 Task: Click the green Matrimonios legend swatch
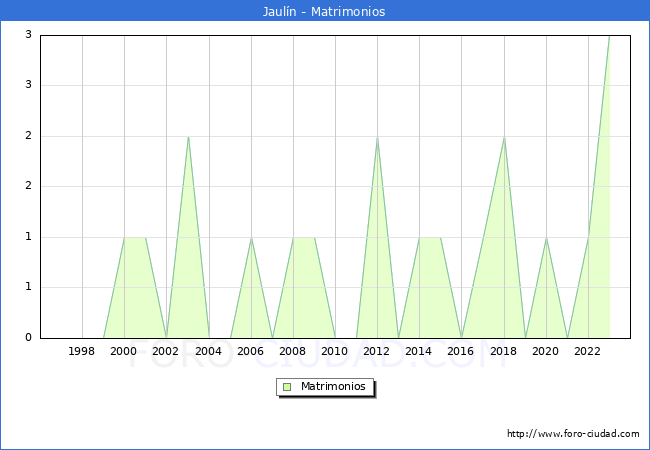[x=287, y=387]
